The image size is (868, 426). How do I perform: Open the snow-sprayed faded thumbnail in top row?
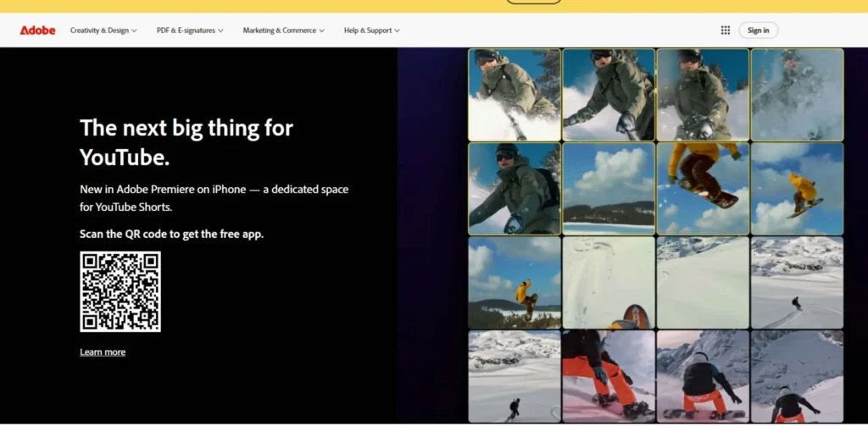point(797,94)
